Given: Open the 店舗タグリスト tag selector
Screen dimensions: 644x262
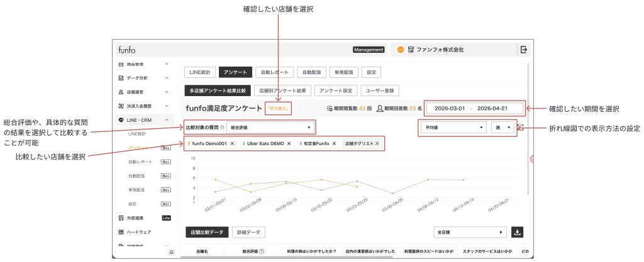Looking at the screenshot, I should (362, 144).
